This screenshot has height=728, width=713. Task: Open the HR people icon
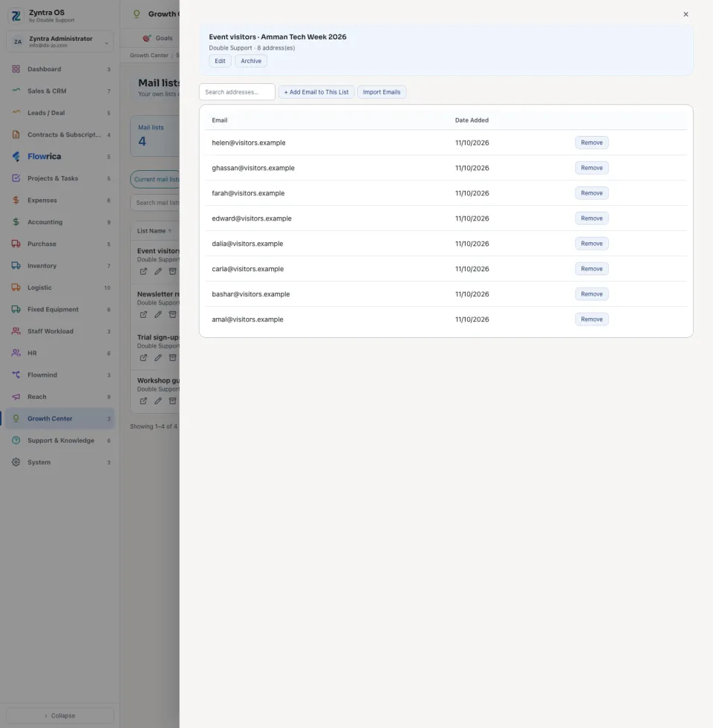tap(16, 353)
